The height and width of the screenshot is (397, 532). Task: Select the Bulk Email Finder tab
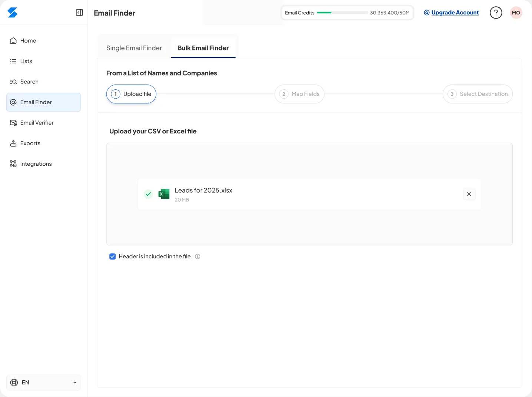[203, 48]
